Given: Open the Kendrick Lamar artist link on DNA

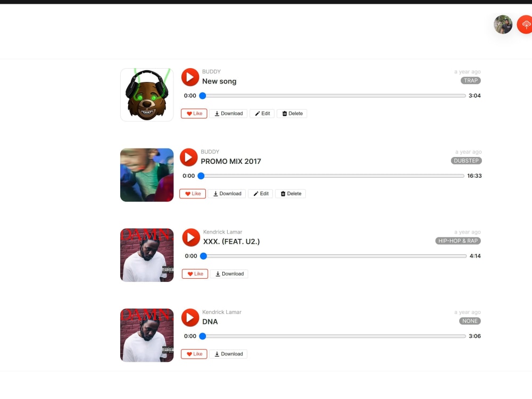Looking at the screenshot, I should (x=222, y=312).
